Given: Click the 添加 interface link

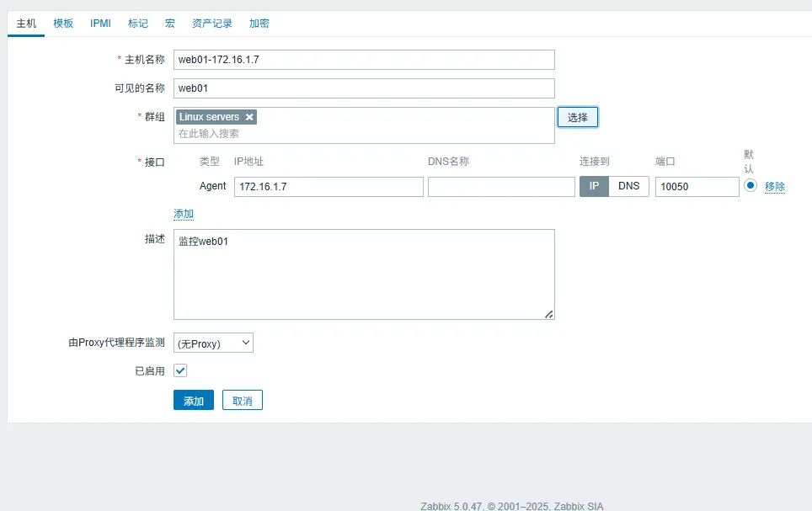Looking at the screenshot, I should (184, 214).
